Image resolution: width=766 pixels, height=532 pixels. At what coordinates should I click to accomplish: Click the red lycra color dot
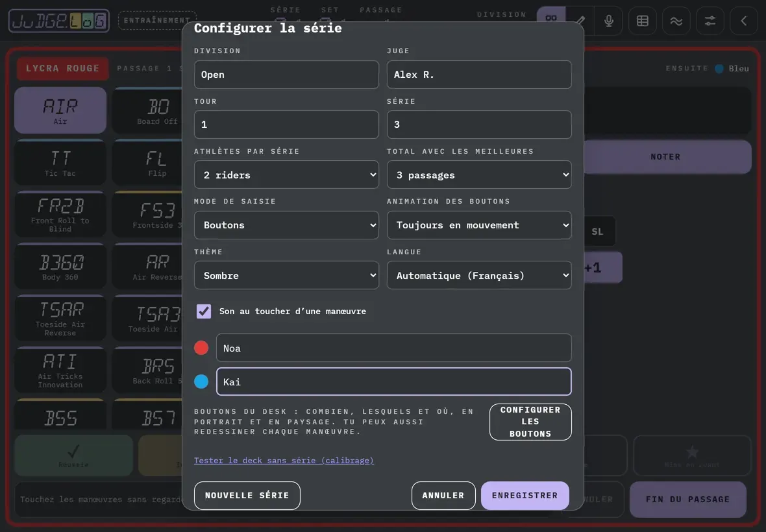(x=201, y=348)
